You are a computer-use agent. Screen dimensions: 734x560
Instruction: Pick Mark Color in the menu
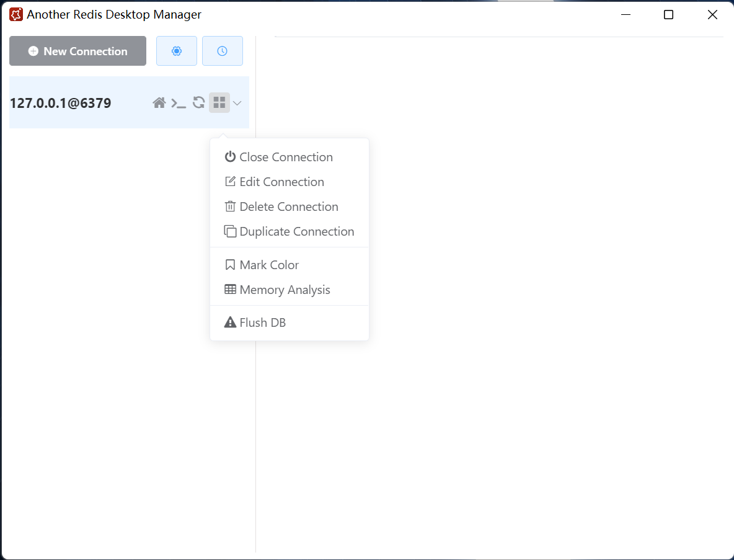click(290, 265)
